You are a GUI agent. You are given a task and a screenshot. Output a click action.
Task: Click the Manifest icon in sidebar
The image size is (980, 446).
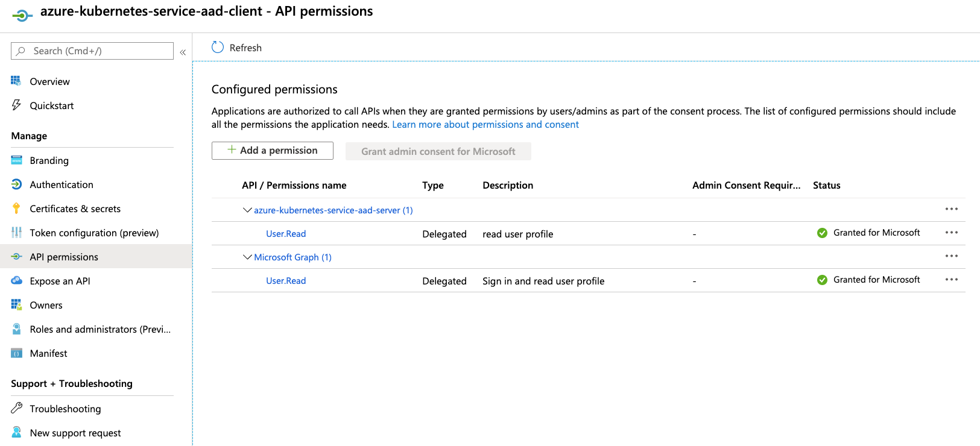(x=16, y=353)
